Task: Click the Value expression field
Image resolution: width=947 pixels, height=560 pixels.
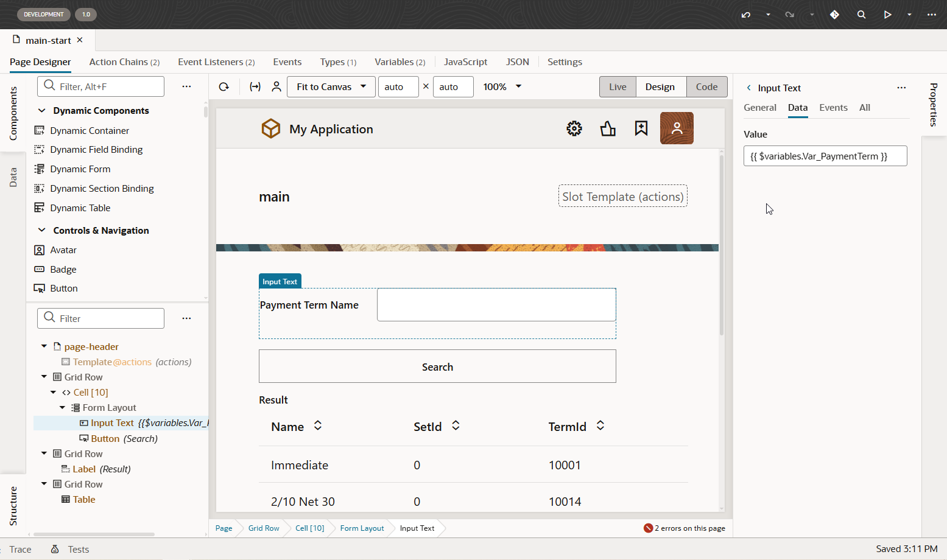Action: [825, 156]
